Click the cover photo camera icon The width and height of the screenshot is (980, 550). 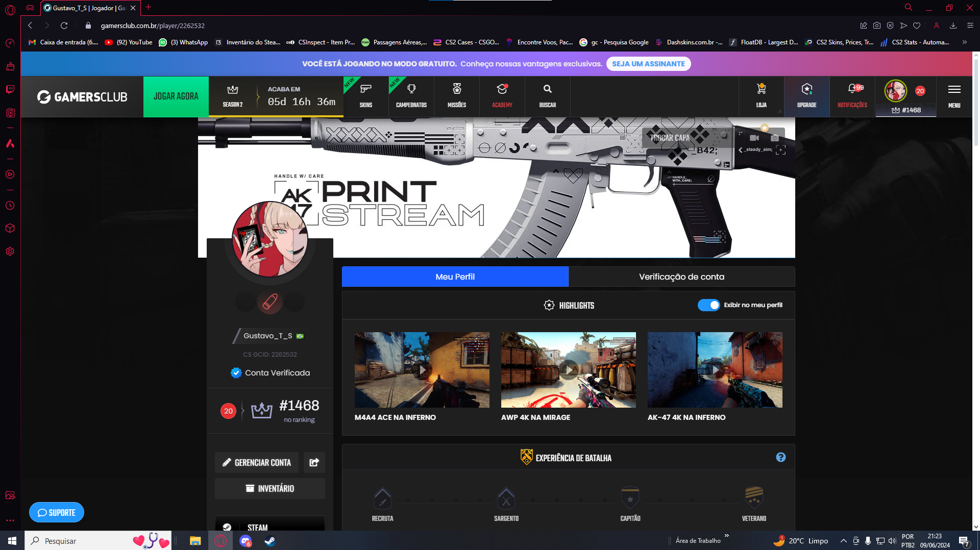(x=774, y=138)
